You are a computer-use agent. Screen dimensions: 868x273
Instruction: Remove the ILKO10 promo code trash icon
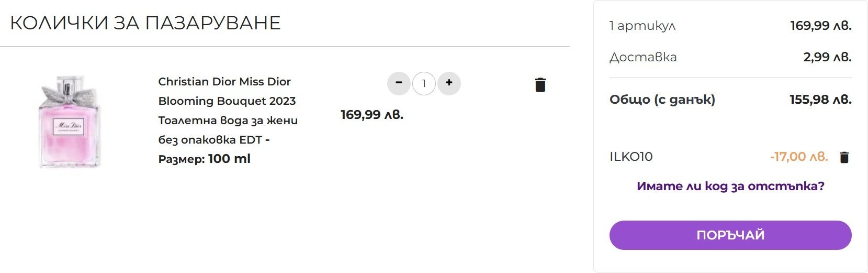[844, 157]
